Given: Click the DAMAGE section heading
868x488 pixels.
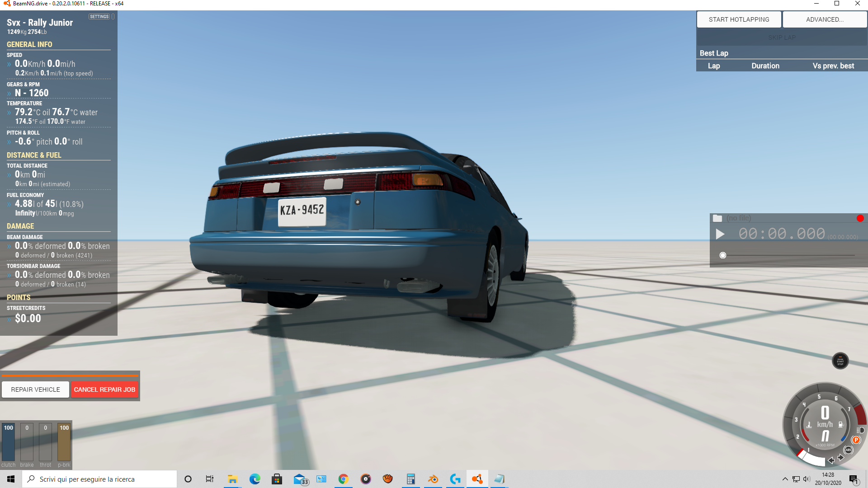Looking at the screenshot, I should tap(20, 226).
